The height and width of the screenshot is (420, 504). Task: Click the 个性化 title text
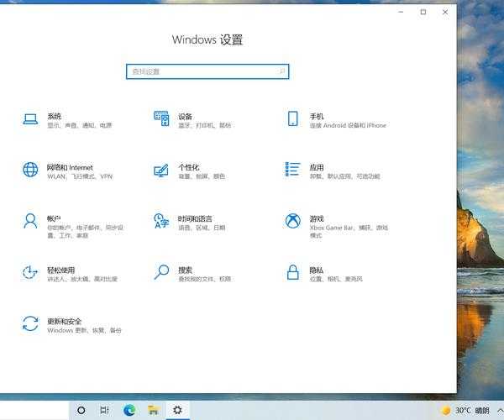[189, 167]
